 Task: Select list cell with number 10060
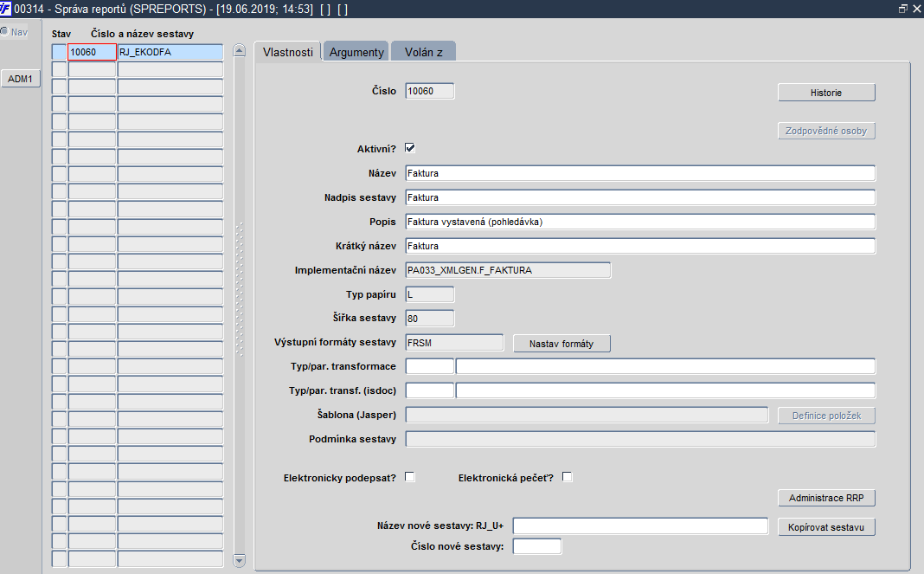[92, 52]
